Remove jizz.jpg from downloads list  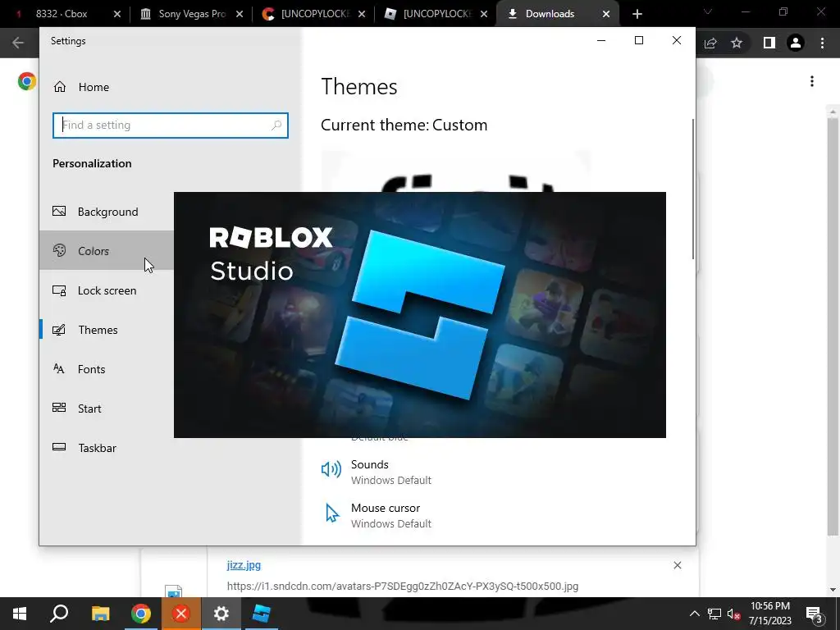[x=677, y=565]
